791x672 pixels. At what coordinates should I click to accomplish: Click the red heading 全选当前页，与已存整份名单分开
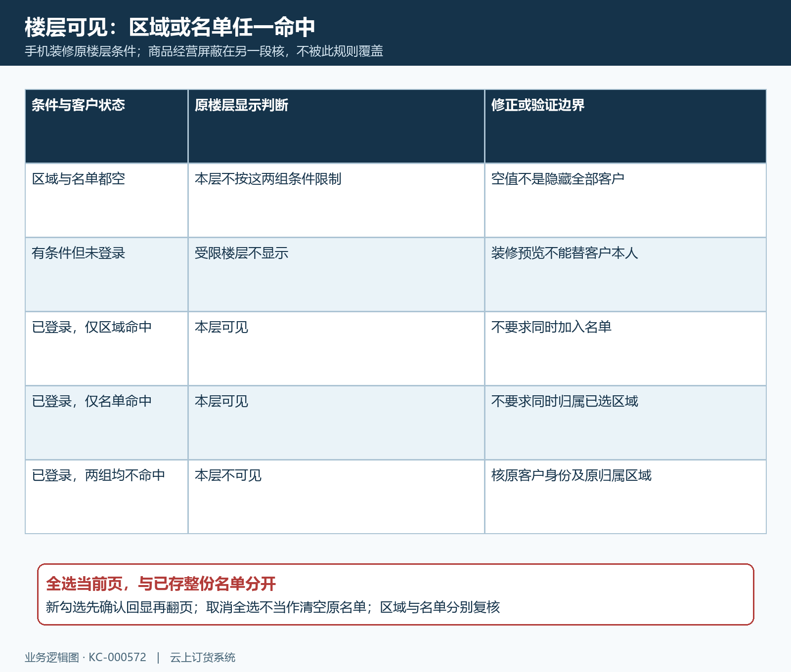[x=161, y=584]
